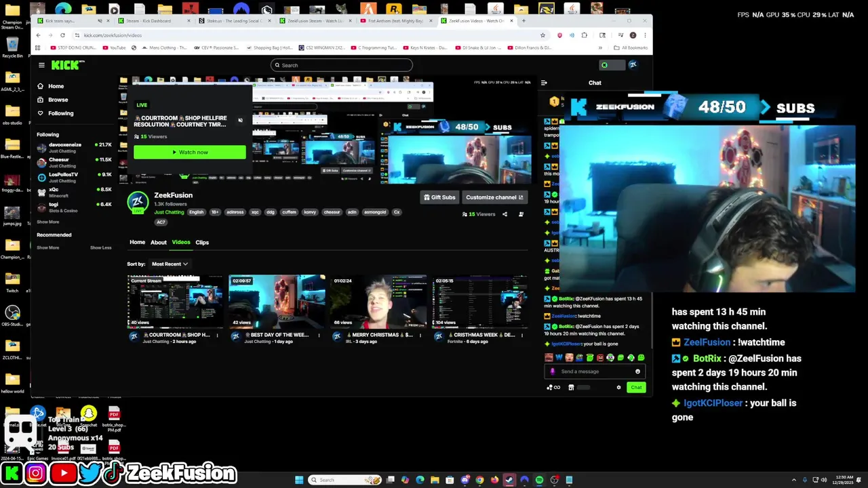868x488 pixels.
Task: Bookmark page with star icon in address bar
Action: pyautogui.click(x=542, y=35)
